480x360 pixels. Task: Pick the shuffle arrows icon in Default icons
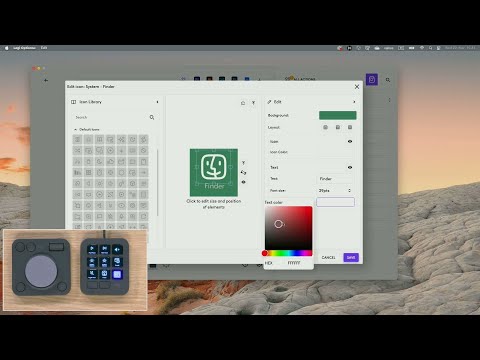point(77,150)
